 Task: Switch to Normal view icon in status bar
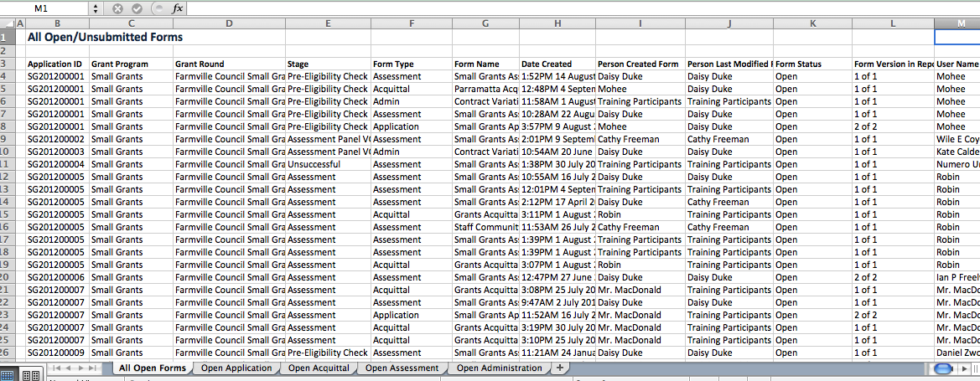[9, 376]
